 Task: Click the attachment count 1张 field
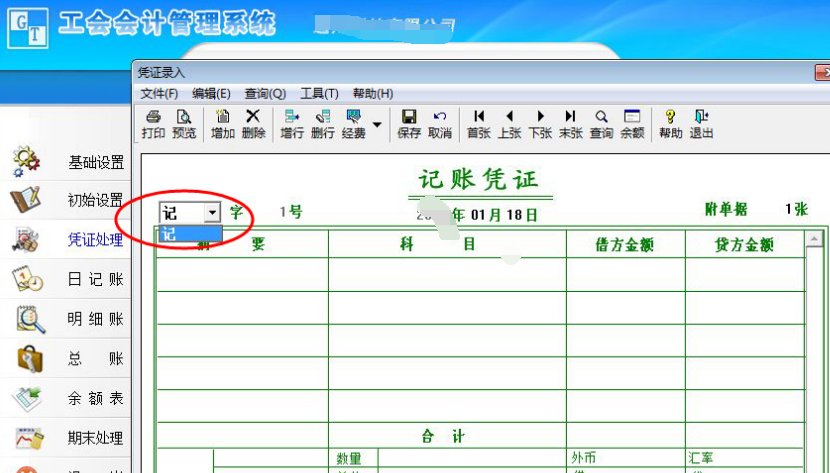pyautogui.click(x=796, y=209)
